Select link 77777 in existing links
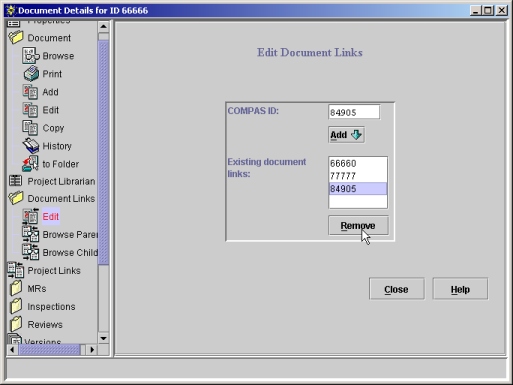The image size is (513, 385). click(358, 176)
